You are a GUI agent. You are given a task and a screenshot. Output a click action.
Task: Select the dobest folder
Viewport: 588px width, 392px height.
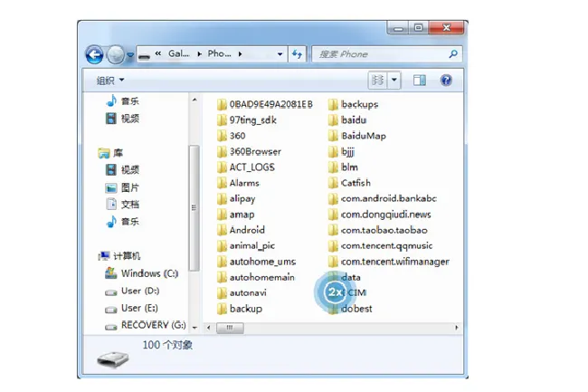(x=350, y=309)
